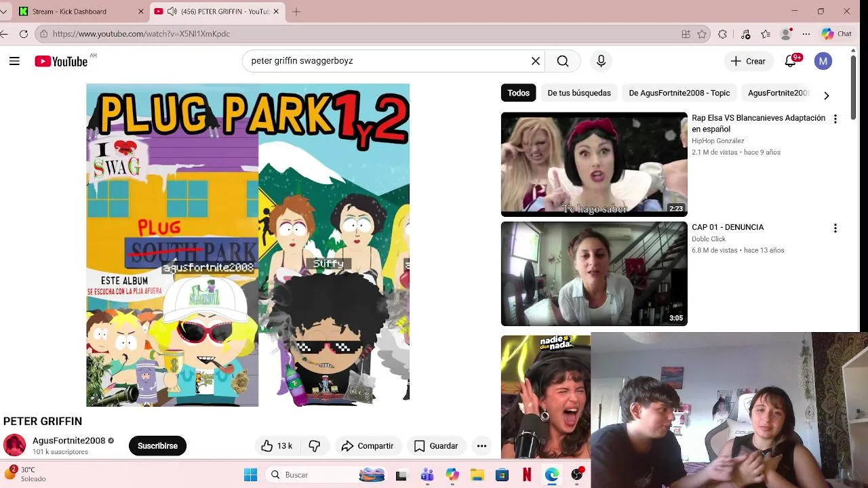Open the tab actions dropdown arrow
Viewport: 868px width, 488px height.
tap(4, 12)
